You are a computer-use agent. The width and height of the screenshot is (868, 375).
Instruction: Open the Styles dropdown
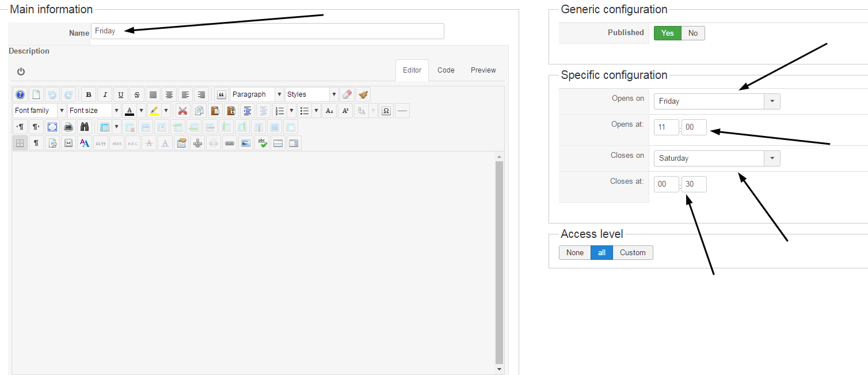[312, 94]
